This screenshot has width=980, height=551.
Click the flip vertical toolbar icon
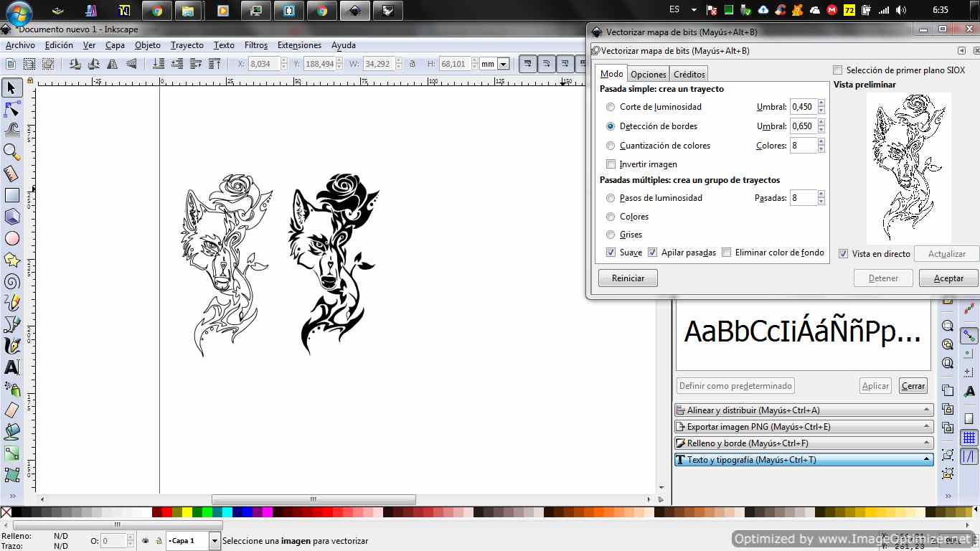tap(131, 64)
